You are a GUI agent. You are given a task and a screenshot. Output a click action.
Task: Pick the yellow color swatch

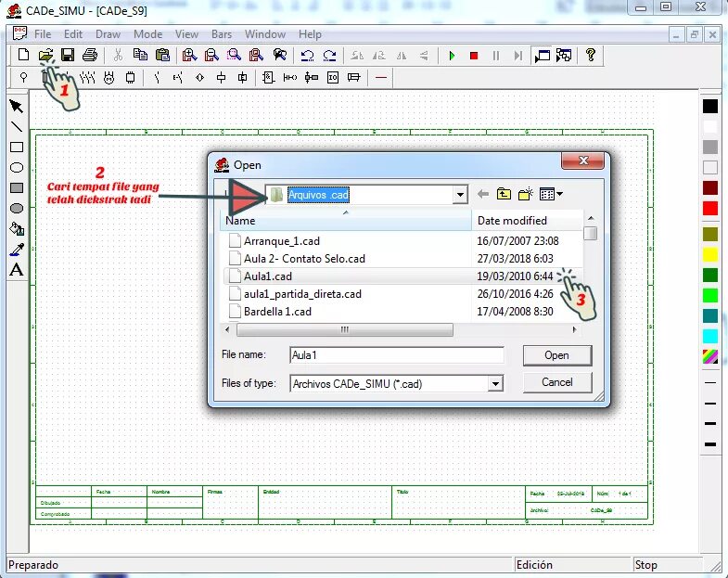pos(709,254)
